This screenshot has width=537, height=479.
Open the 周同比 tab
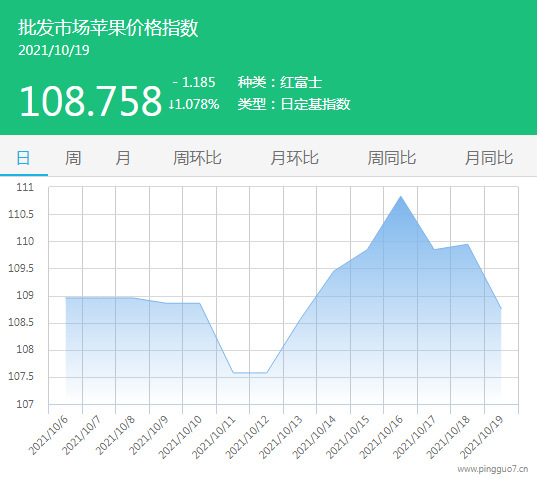coord(391,158)
